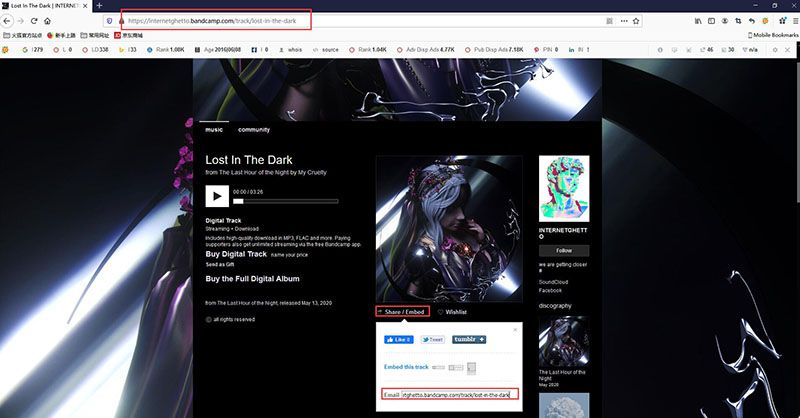Close the SEO toolbar with its X
Screen dimensions: 800x418
[788, 50]
